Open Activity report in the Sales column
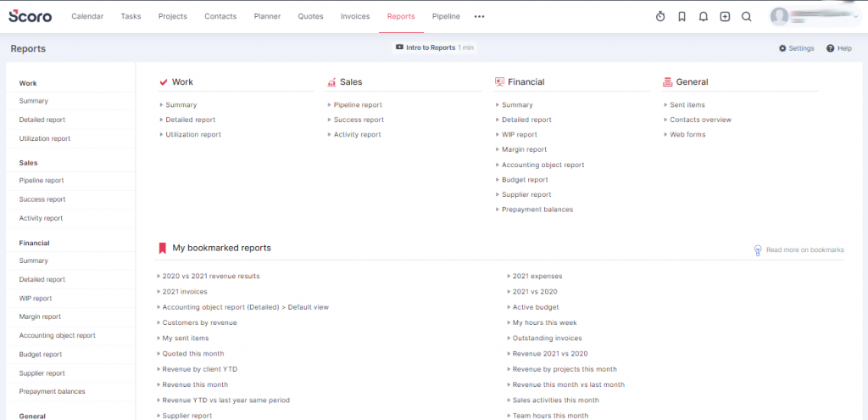The image size is (868, 420). pos(357,135)
